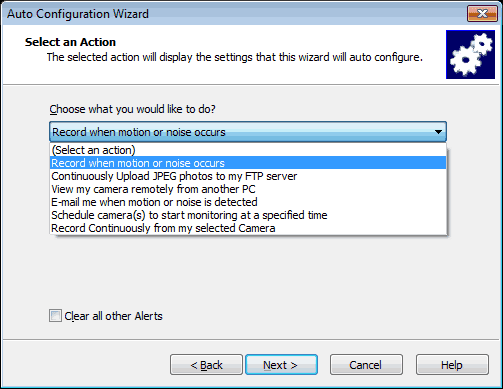Pick the highlighted Record when motion or noise occurs option

click(x=248, y=163)
